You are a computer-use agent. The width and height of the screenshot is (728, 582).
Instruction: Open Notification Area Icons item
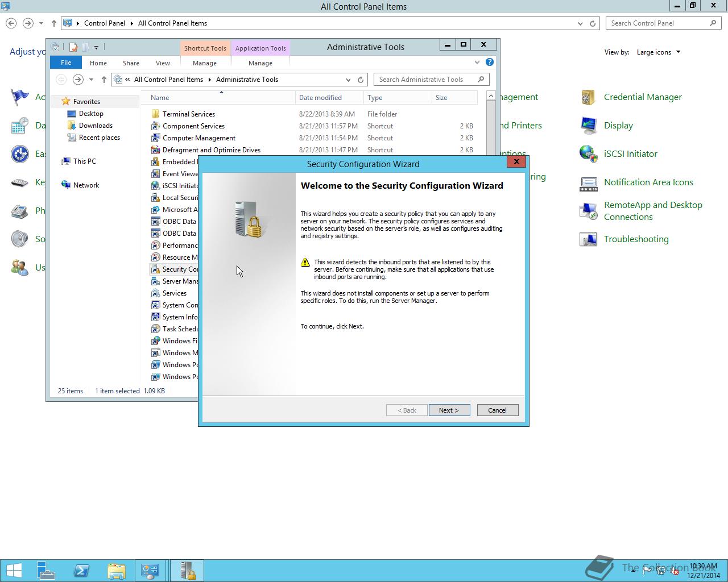point(648,182)
